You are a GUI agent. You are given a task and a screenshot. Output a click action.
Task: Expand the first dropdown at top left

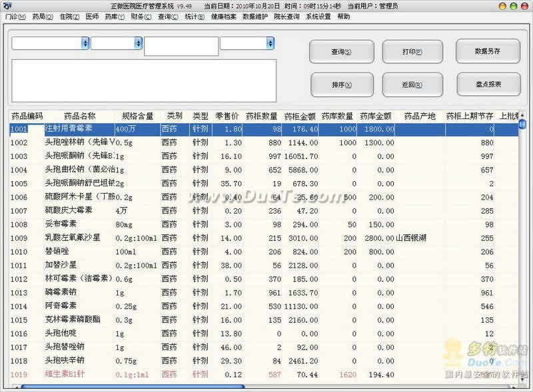coord(85,43)
